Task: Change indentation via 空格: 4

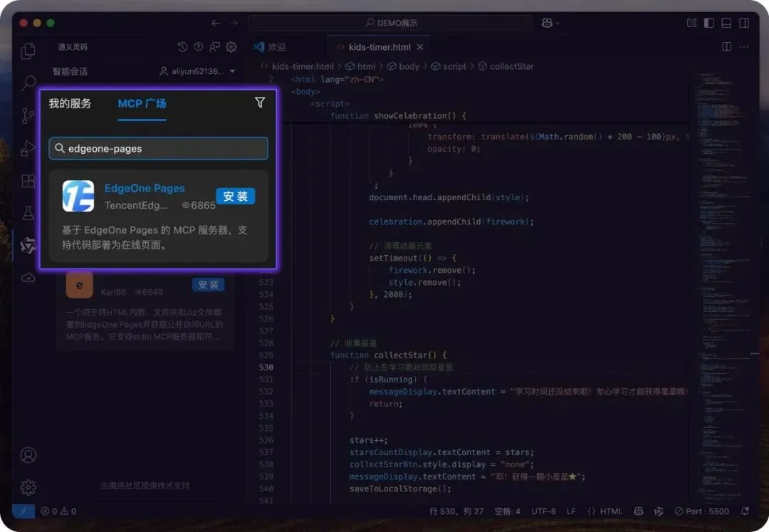Action: [x=507, y=511]
